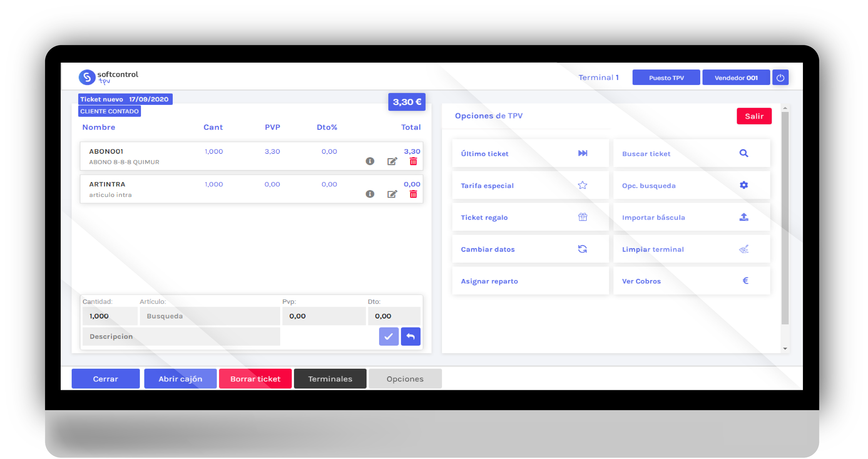
Task: Click the gear icon on Opc. busqueda
Action: [x=744, y=185]
